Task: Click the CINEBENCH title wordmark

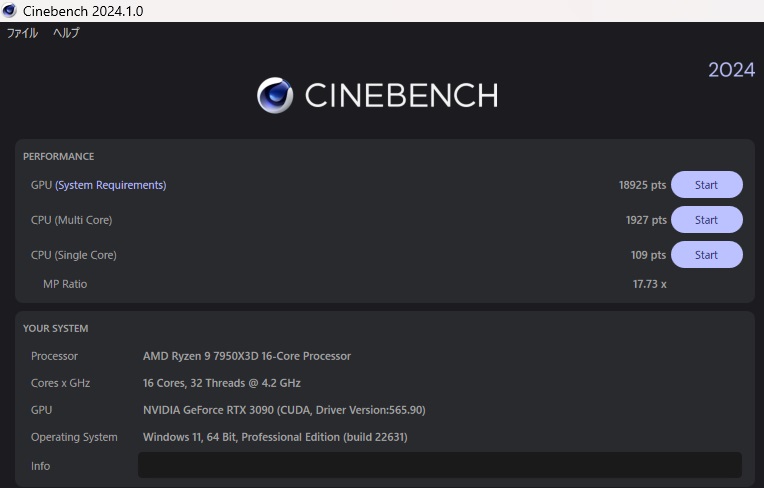Action: [401, 95]
